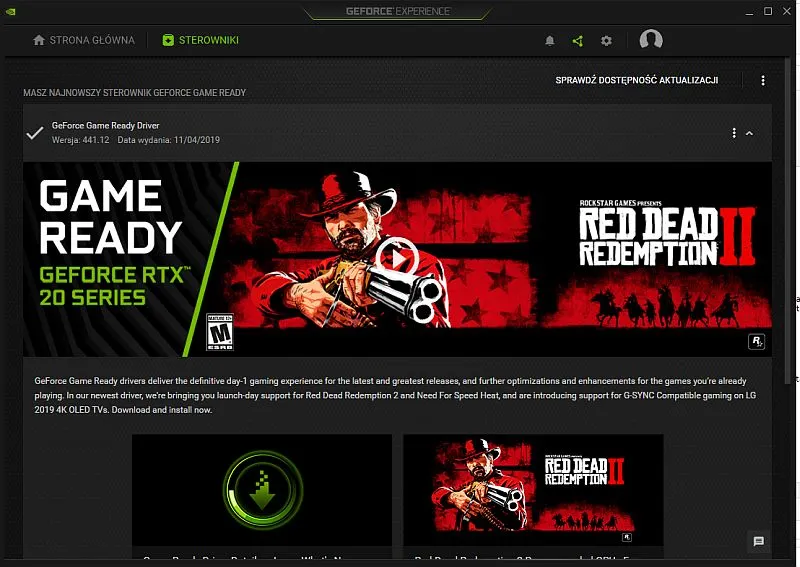This screenshot has width=800, height=567.
Task: Click the vertical scrollbar
Action: (x=788, y=219)
